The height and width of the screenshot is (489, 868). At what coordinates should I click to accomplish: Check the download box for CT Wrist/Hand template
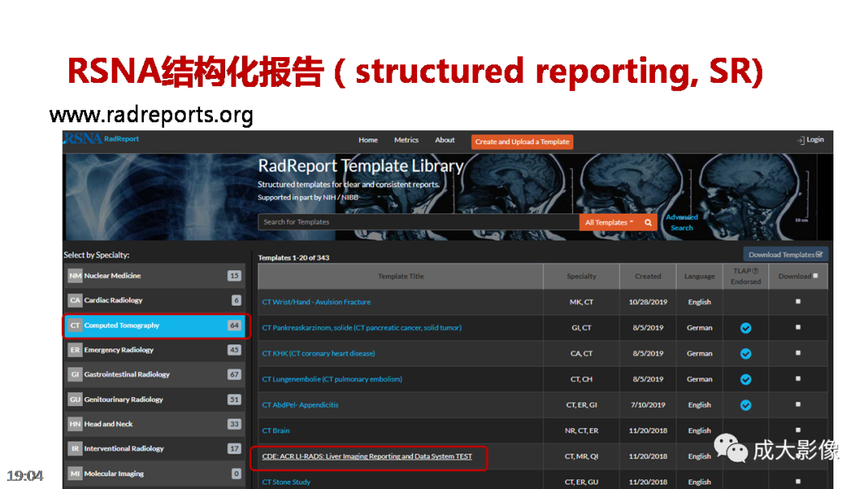click(x=796, y=302)
